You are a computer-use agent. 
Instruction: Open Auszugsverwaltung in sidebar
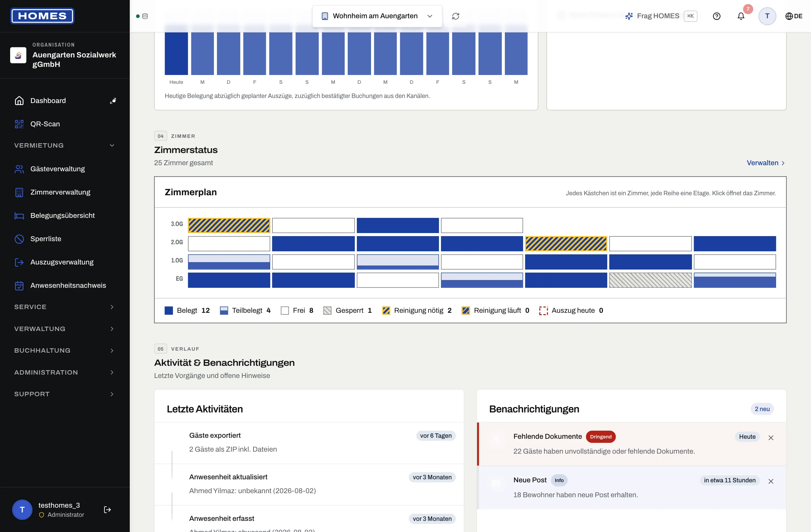click(x=65, y=262)
